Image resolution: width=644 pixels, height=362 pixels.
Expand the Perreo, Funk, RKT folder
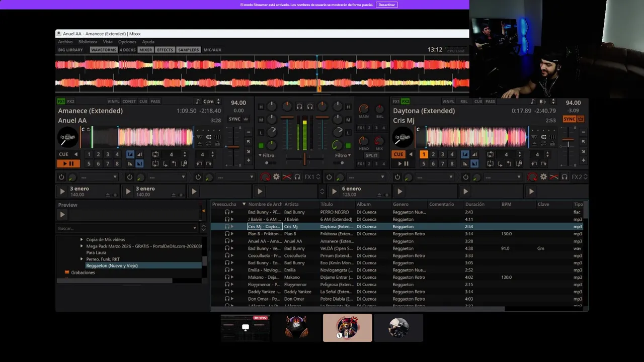pyautogui.click(x=82, y=259)
